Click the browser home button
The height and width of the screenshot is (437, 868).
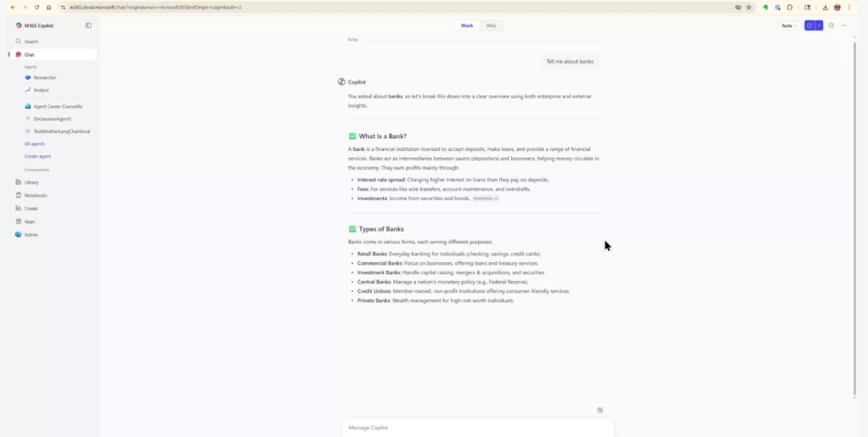[48, 7]
